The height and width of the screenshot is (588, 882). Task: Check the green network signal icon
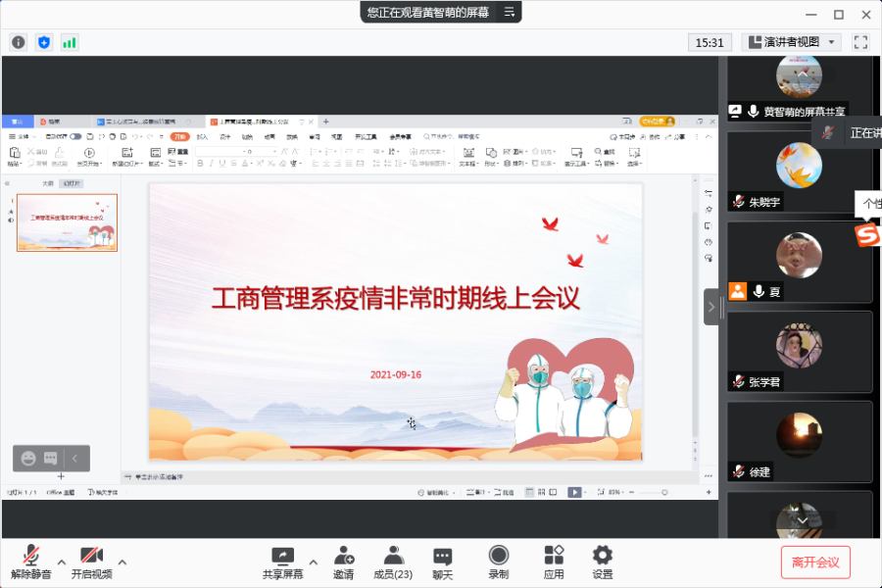point(70,42)
